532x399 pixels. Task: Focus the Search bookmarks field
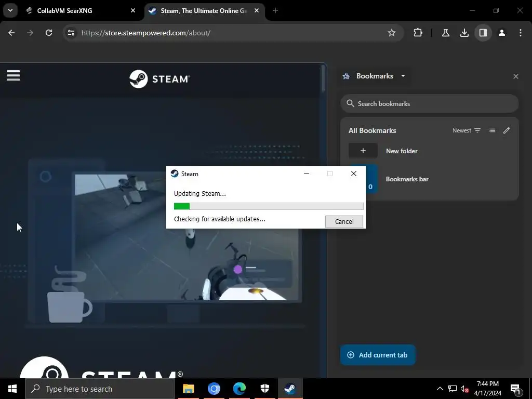pos(430,104)
